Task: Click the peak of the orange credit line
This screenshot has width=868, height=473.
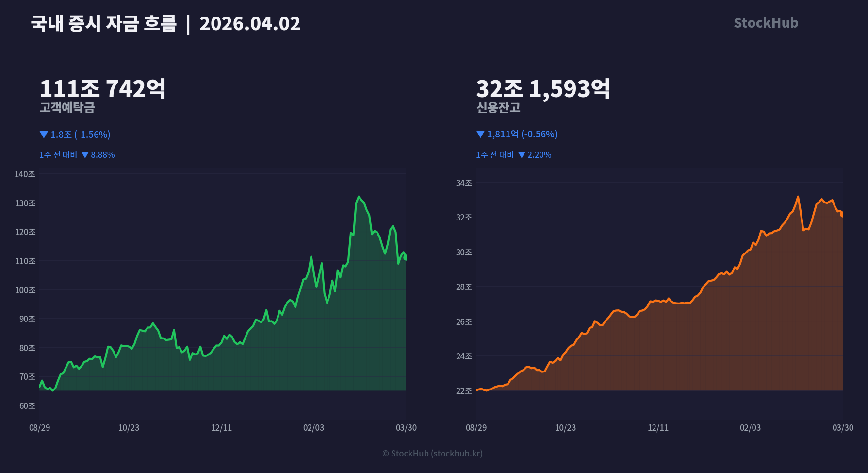Action: [798, 197]
